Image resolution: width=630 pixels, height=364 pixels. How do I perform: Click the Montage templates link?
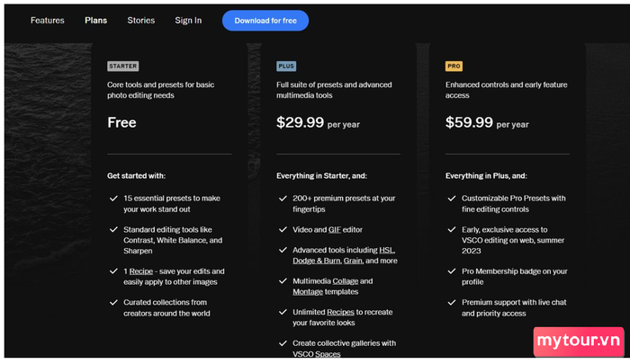coord(308,292)
